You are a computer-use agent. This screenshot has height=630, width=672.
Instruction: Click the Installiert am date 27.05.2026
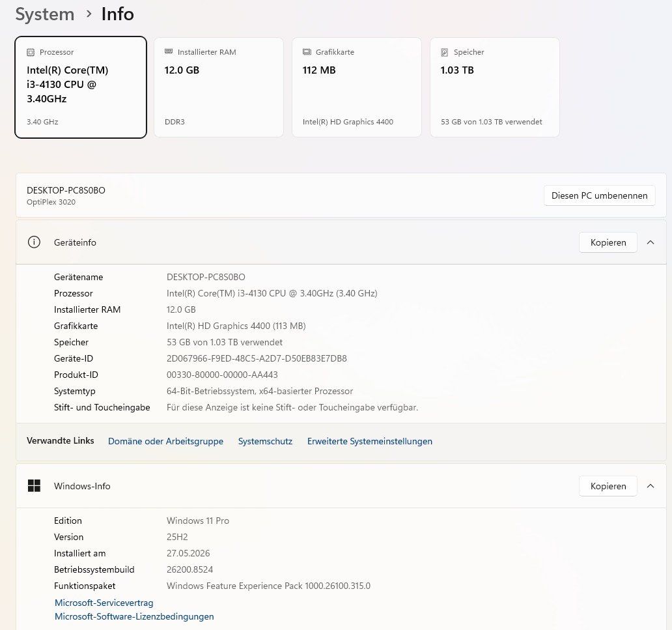188,553
